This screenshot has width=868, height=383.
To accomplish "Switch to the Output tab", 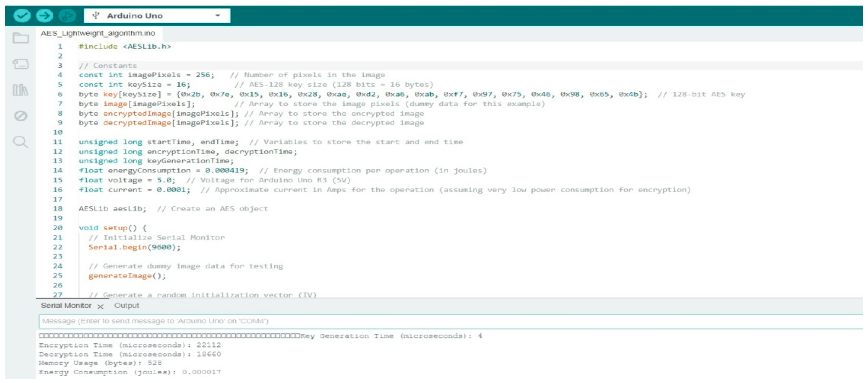I will click(x=126, y=306).
